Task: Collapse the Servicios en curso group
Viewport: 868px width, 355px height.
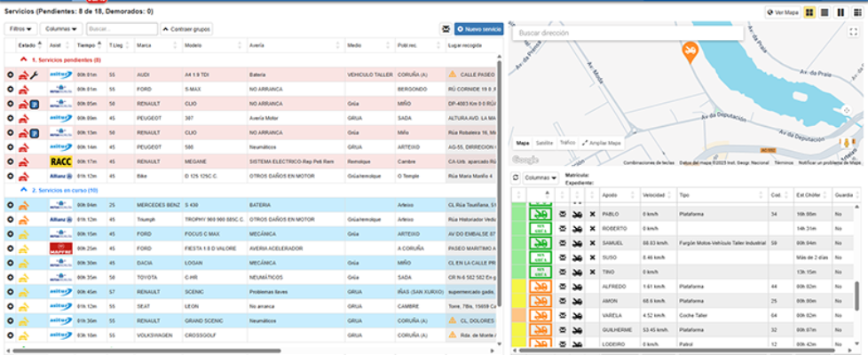Action: 23,190
